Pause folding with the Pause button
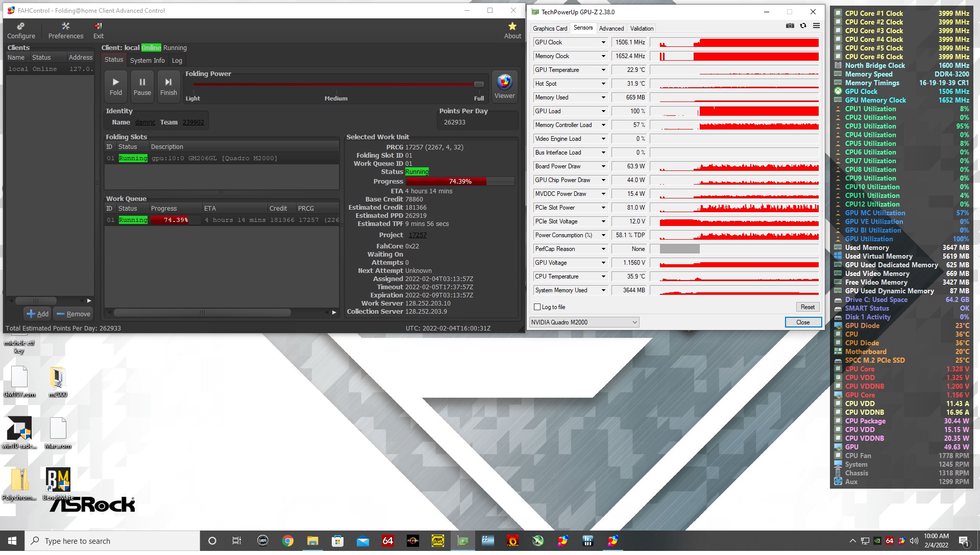 [142, 86]
